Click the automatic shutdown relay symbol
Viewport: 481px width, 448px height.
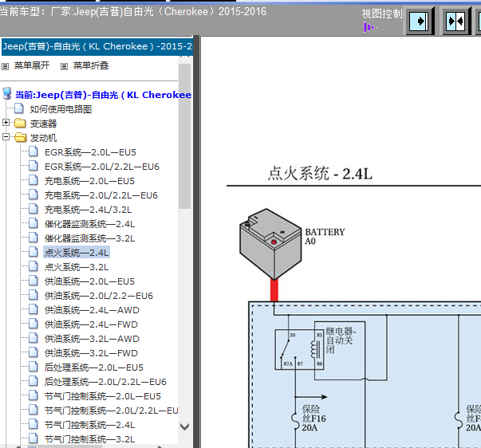(299, 350)
